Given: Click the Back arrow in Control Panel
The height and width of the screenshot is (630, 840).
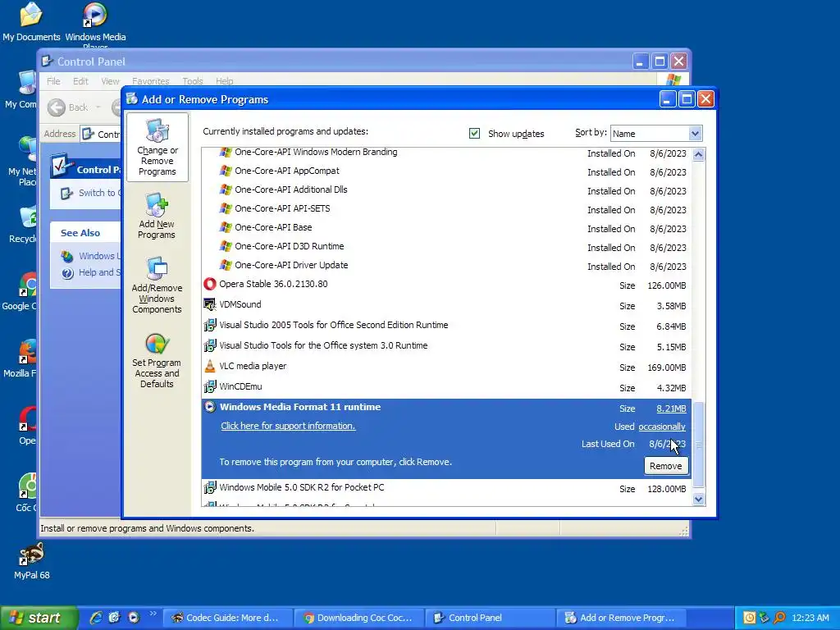Looking at the screenshot, I should tap(57, 107).
